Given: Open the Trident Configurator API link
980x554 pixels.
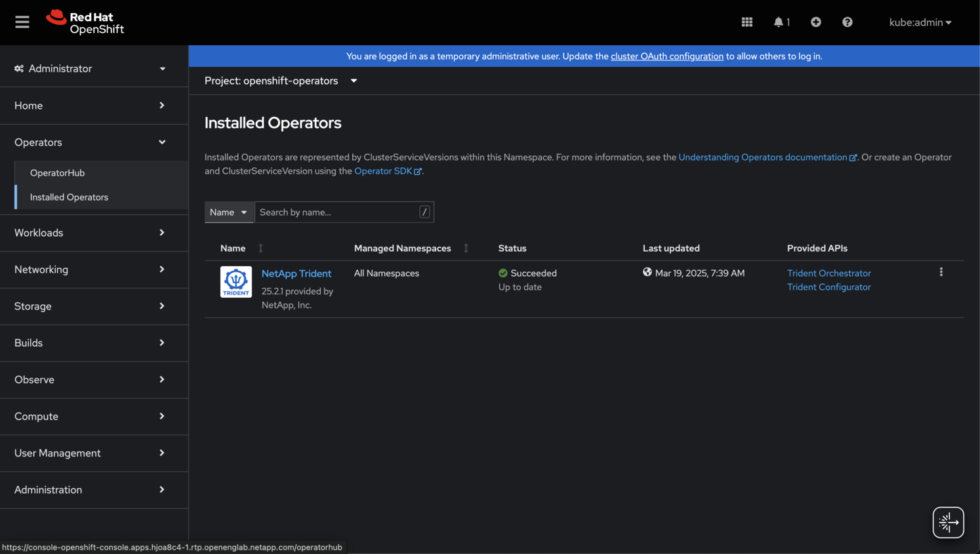Looking at the screenshot, I should tap(829, 287).
